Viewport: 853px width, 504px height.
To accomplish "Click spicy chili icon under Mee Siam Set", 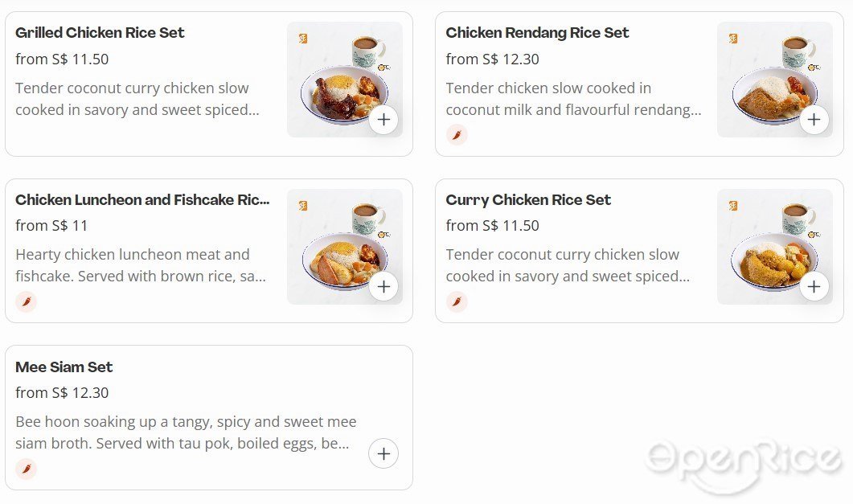I will [26, 469].
